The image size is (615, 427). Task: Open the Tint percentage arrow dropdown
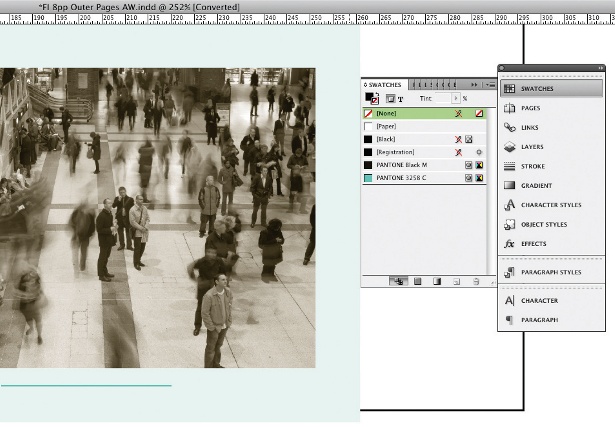(x=455, y=99)
